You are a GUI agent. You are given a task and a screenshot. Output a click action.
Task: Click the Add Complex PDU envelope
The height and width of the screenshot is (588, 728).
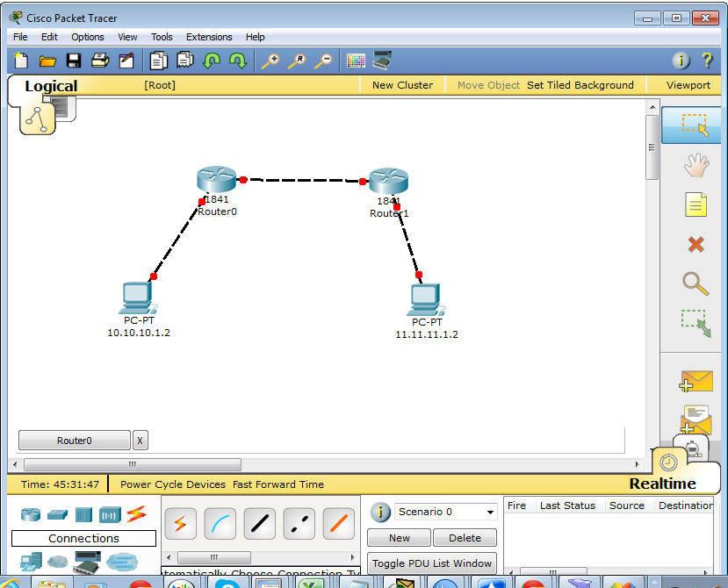pyautogui.click(x=696, y=419)
